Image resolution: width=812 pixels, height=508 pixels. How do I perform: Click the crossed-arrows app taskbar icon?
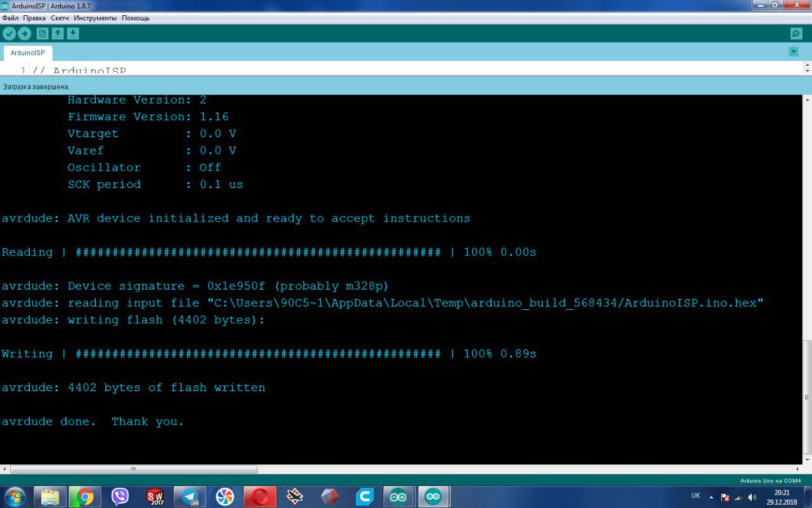pyautogui.click(x=294, y=497)
